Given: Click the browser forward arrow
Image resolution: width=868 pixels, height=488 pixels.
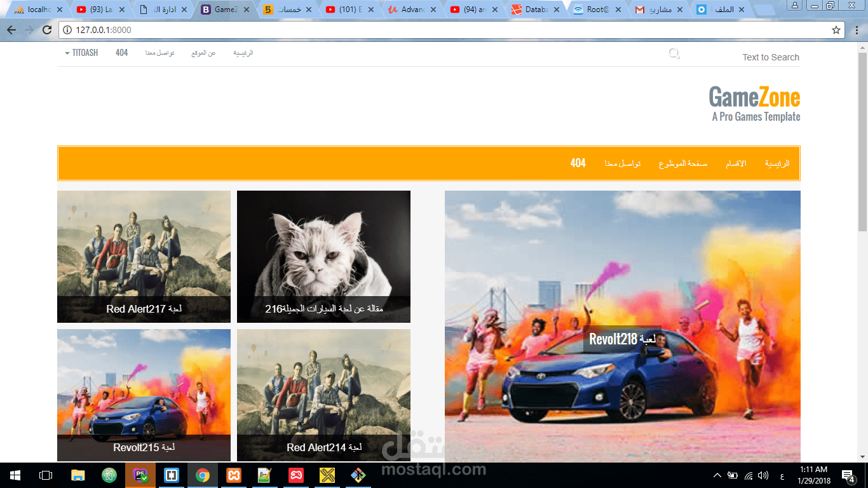Looking at the screenshot, I should coord(29,30).
